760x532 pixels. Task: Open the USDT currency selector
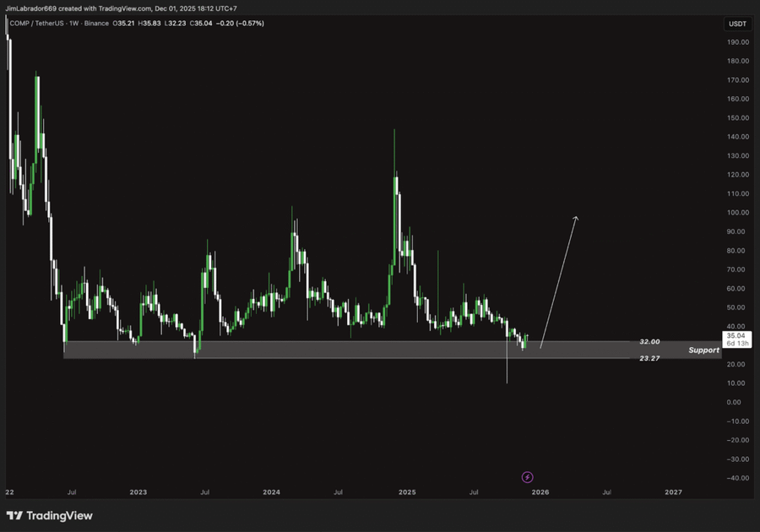[736, 24]
